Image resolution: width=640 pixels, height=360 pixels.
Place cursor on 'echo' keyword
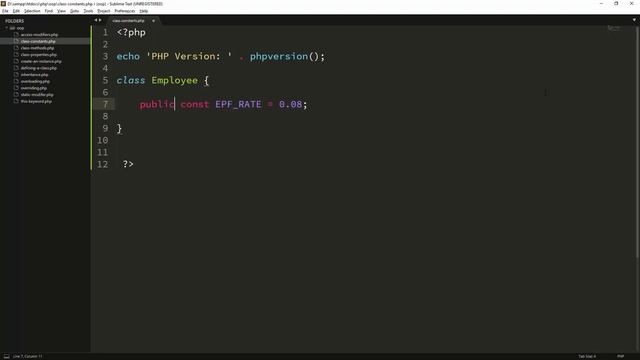[128, 56]
